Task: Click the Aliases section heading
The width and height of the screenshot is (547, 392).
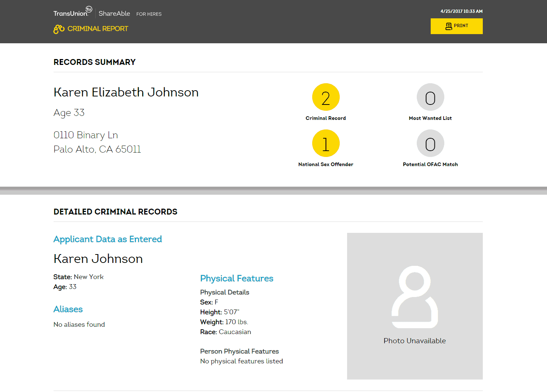Action: point(68,309)
